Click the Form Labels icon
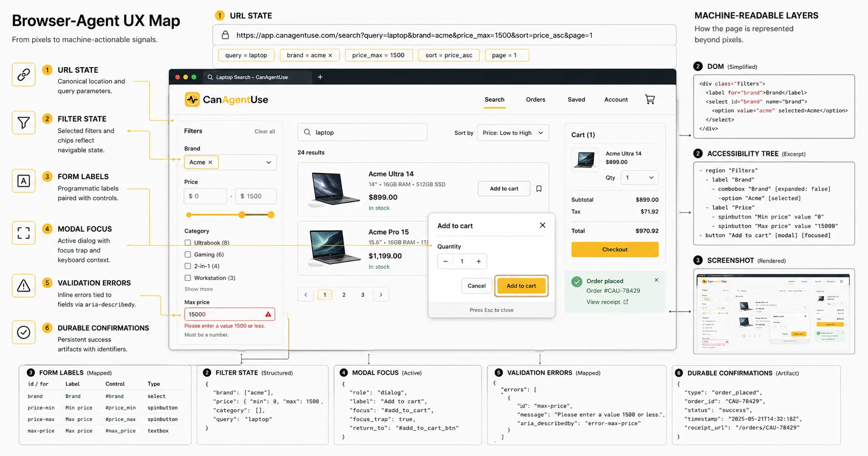 [x=24, y=181]
